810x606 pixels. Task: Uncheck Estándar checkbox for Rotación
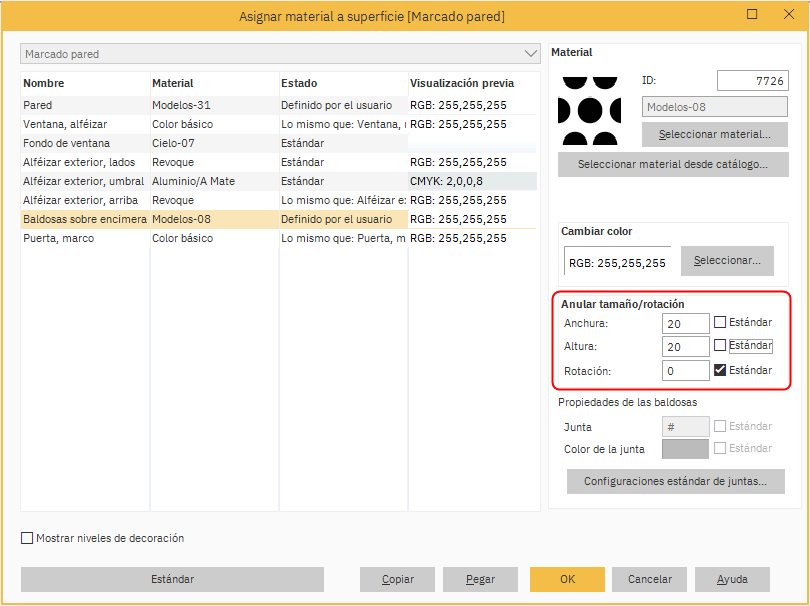coord(720,370)
